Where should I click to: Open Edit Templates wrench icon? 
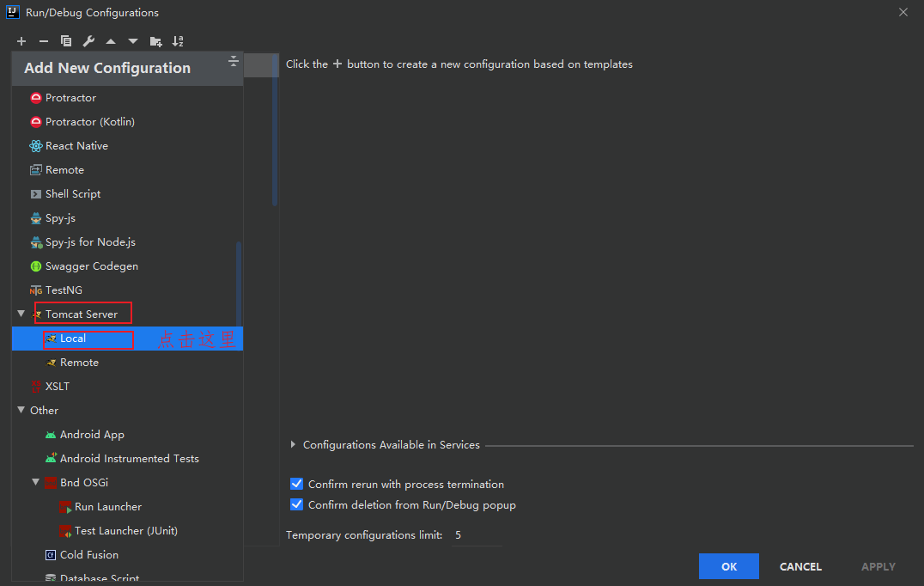[x=88, y=41]
